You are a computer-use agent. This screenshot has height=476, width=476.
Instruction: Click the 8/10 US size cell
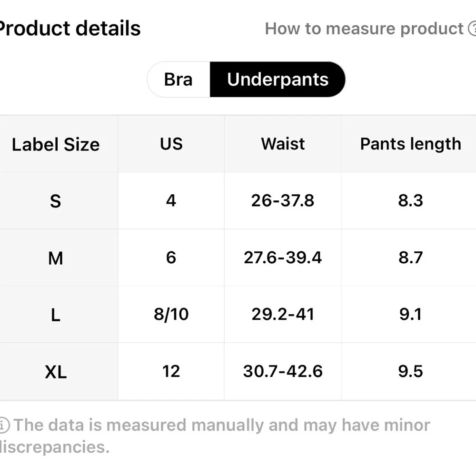[171, 314]
